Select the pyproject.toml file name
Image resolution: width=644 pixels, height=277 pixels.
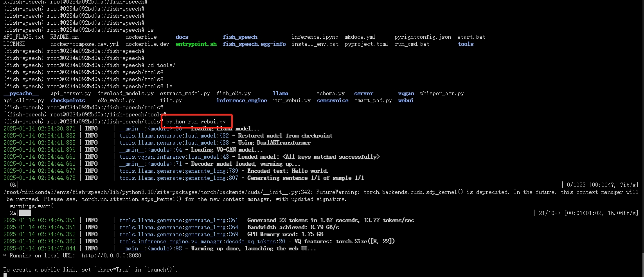click(x=366, y=44)
